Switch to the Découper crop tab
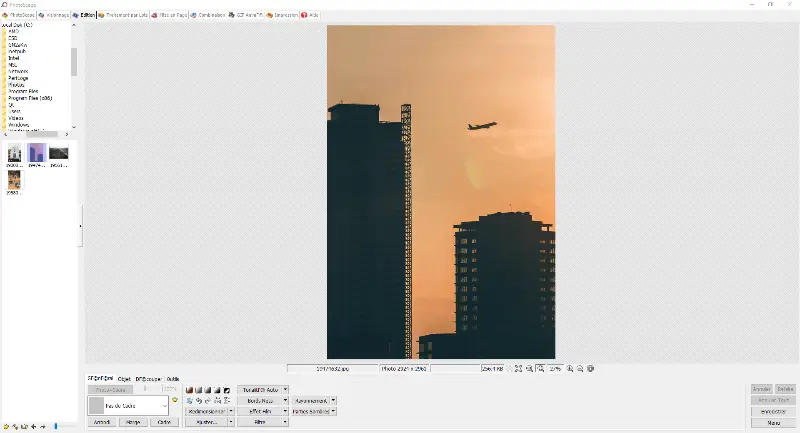 (148, 379)
